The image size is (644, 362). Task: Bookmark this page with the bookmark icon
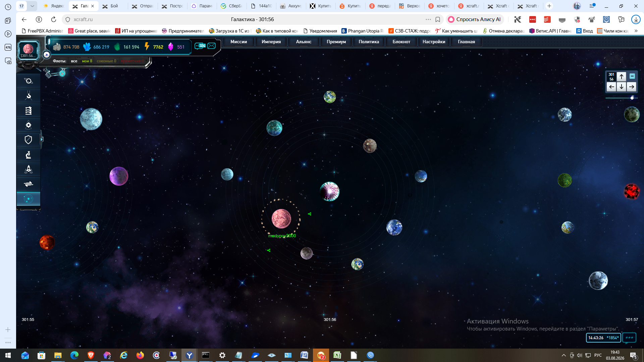coord(438,19)
